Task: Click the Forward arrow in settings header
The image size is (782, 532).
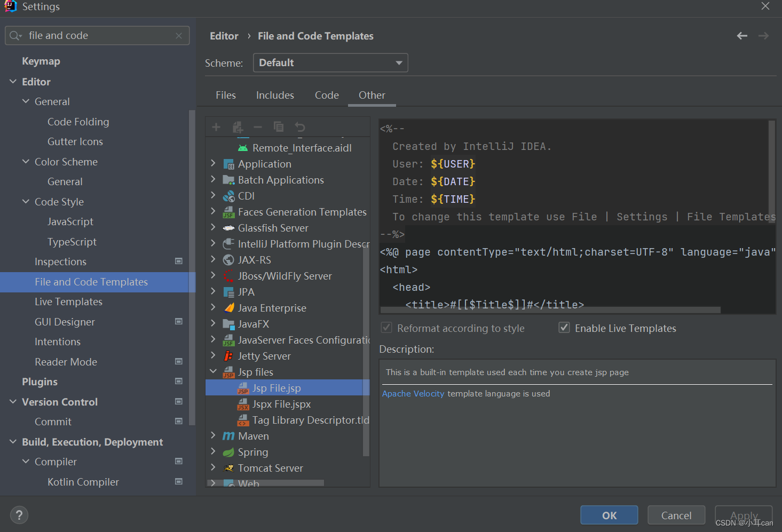Action: [764, 36]
